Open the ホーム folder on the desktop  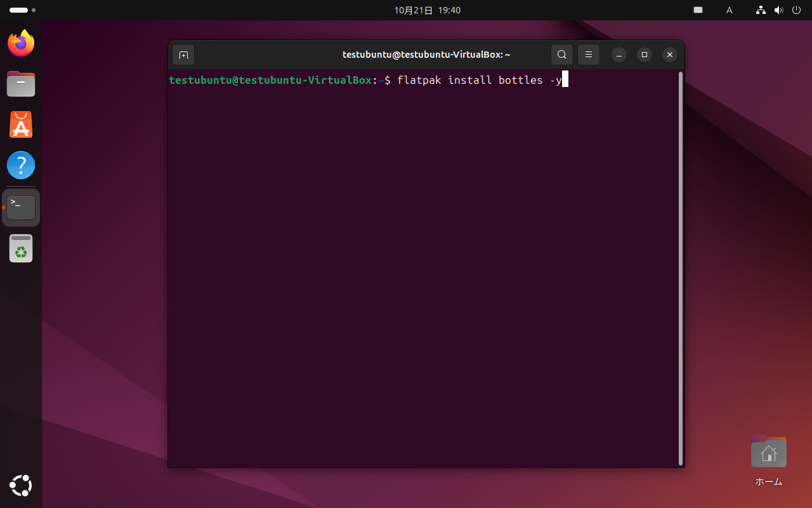(768, 451)
